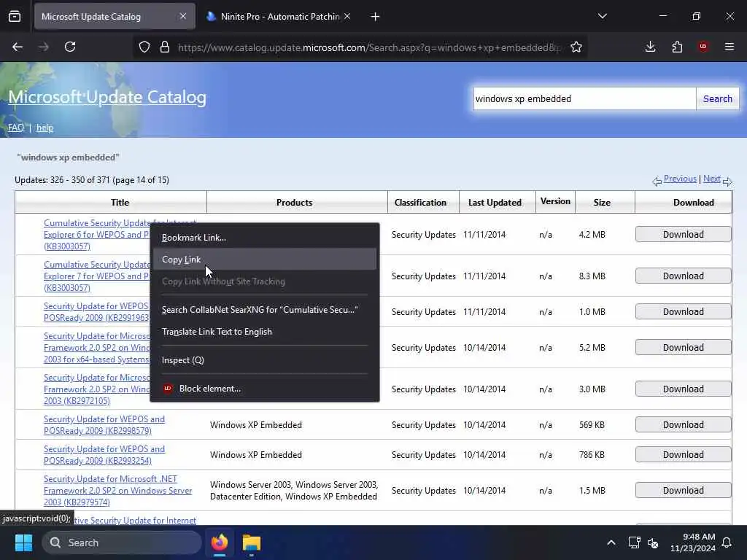This screenshot has width=747, height=560.
Task: Choose Bookmark Link from context menu
Action: click(x=265, y=237)
